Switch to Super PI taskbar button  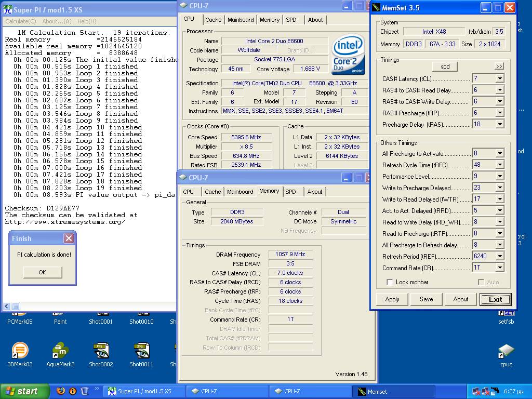[x=144, y=391]
